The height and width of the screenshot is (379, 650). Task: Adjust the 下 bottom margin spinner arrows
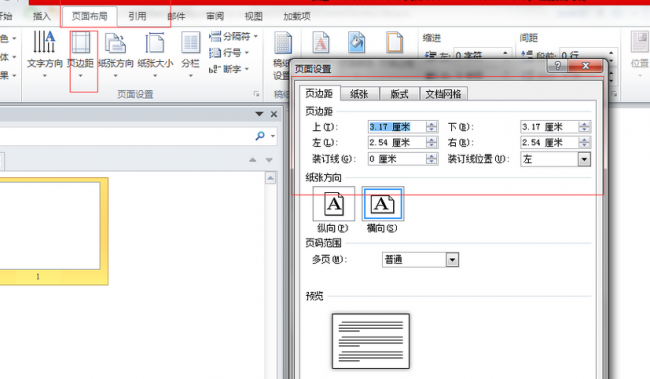585,127
